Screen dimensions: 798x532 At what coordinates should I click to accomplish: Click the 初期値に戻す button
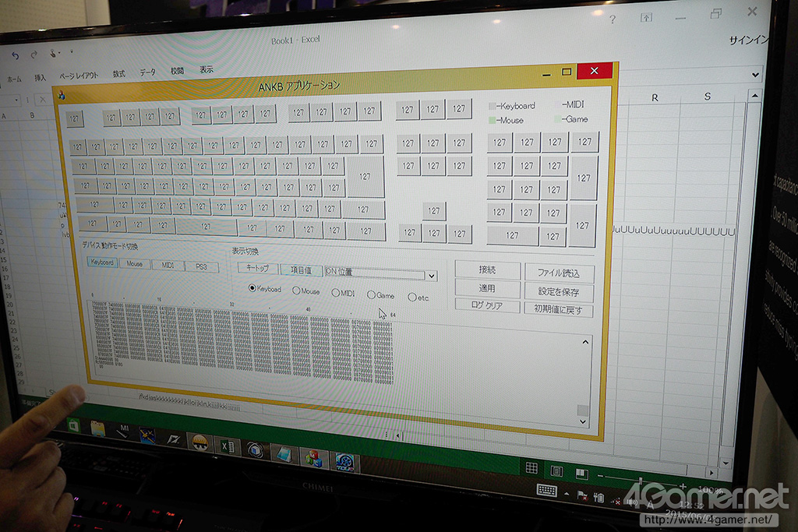[558, 309]
